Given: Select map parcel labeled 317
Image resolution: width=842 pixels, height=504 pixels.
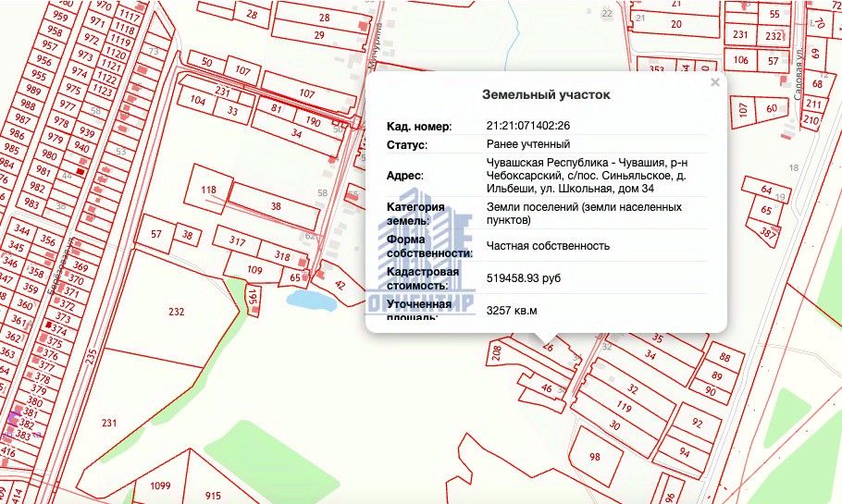Looking at the screenshot, I should pyautogui.click(x=237, y=240).
